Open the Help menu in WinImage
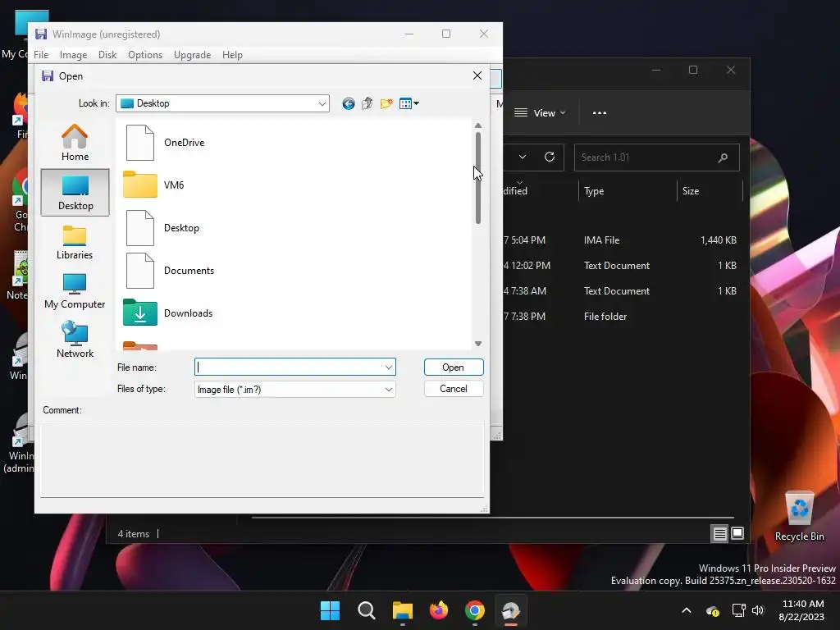Image resolution: width=840 pixels, height=630 pixels. click(x=232, y=55)
